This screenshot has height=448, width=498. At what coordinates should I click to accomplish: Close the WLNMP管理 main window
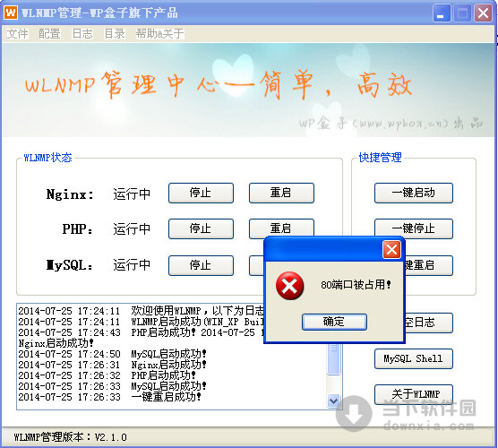483,13
